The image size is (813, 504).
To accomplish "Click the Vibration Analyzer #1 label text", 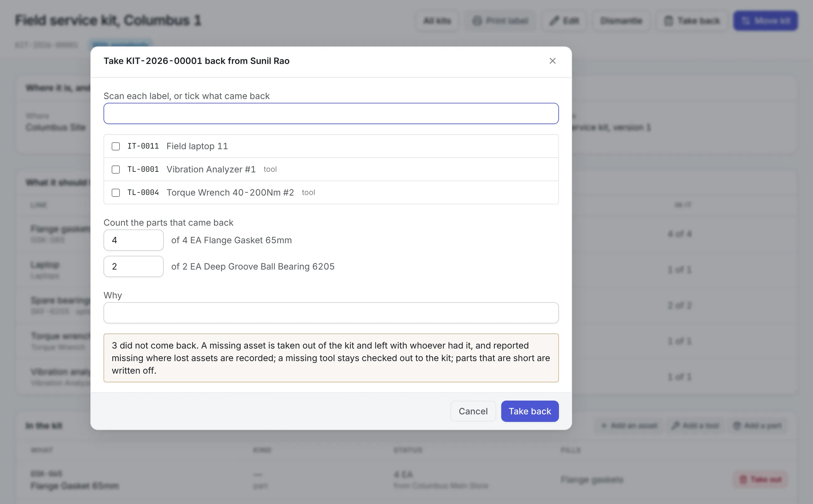I will 211,169.
